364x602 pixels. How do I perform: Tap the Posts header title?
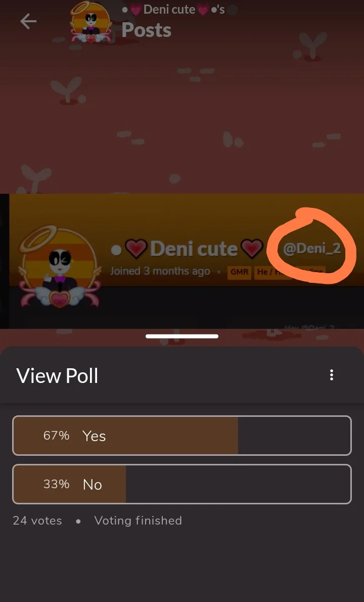tap(146, 30)
